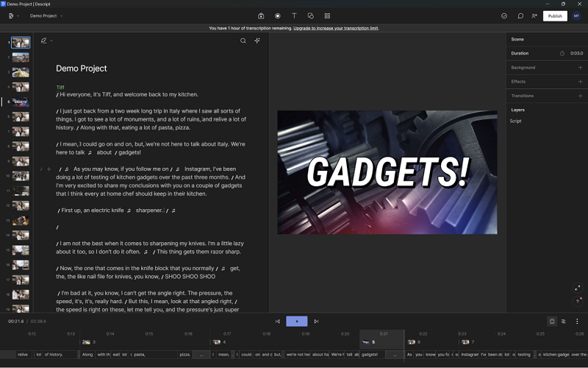588x368 pixels.
Task: Toggle the timeline view button
Action: [x=552, y=321]
